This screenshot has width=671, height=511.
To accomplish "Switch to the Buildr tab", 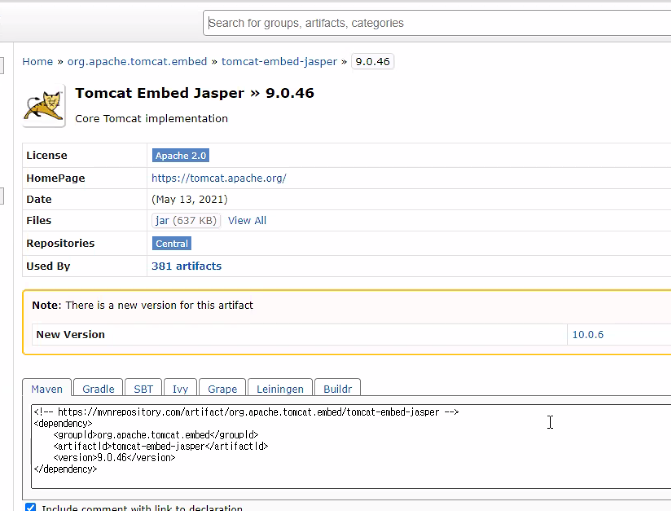I will (337, 389).
